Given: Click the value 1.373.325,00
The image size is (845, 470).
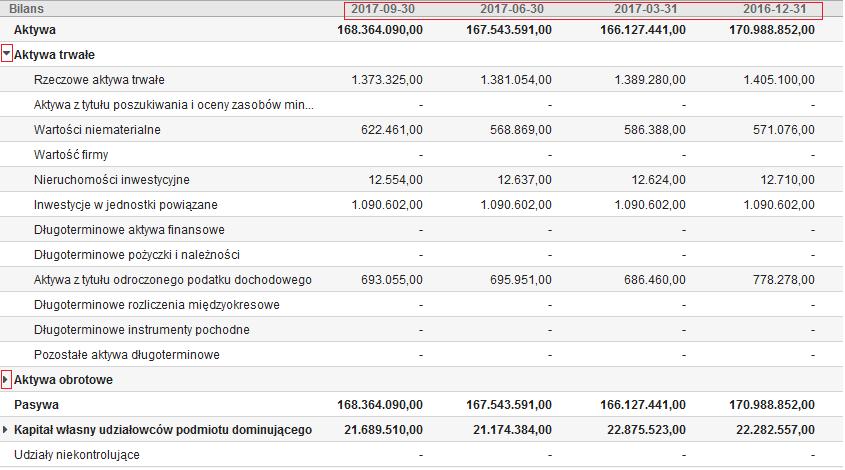Looking at the screenshot, I should point(387,80).
